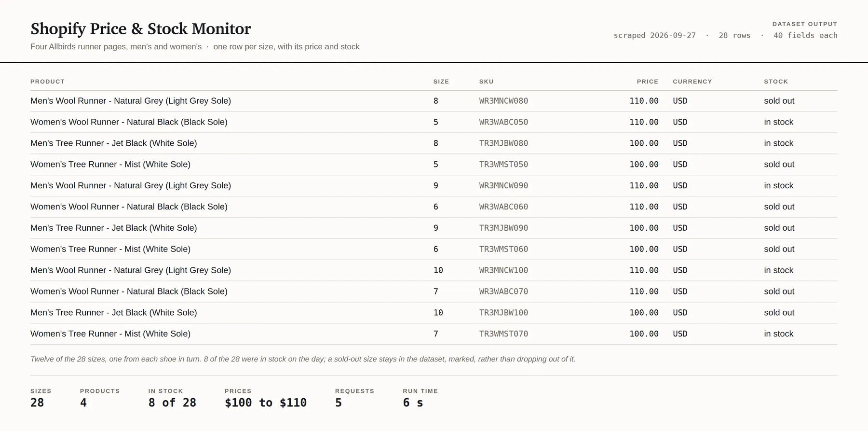Click the 'Twelve of the 28 sizes' footnote
This screenshot has height=431, width=868.
coord(303,359)
